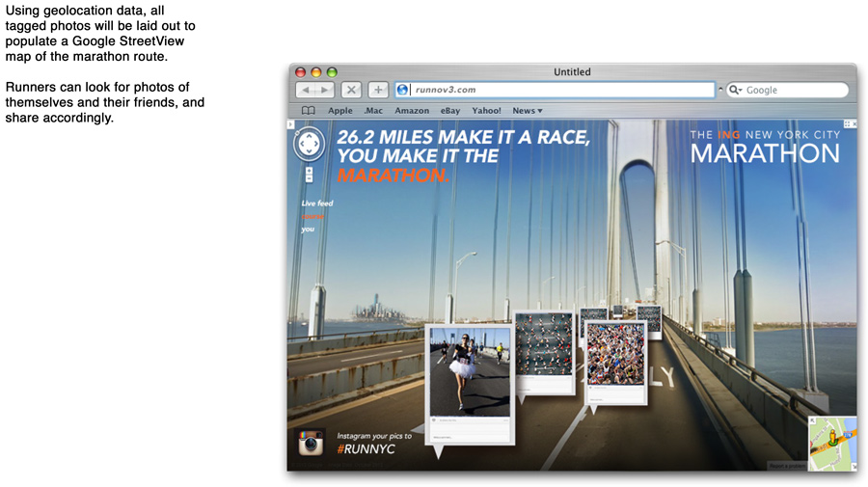Click the panel collapse arrow at top-left of the page
Screen dimensions: 868x487
pyautogui.click(x=290, y=124)
